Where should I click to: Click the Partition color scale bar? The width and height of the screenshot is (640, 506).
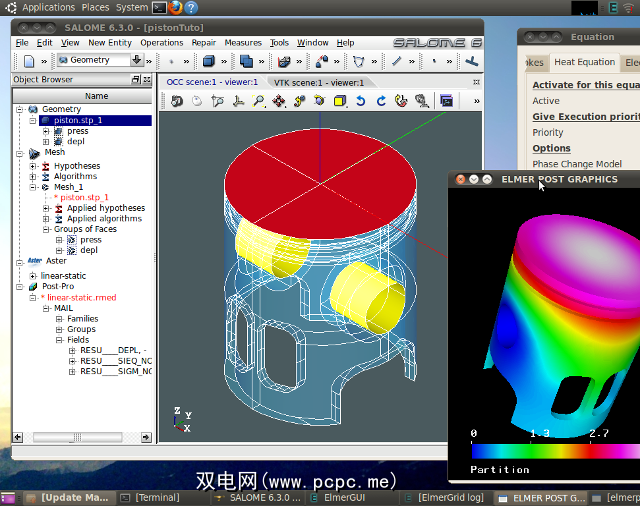point(555,451)
